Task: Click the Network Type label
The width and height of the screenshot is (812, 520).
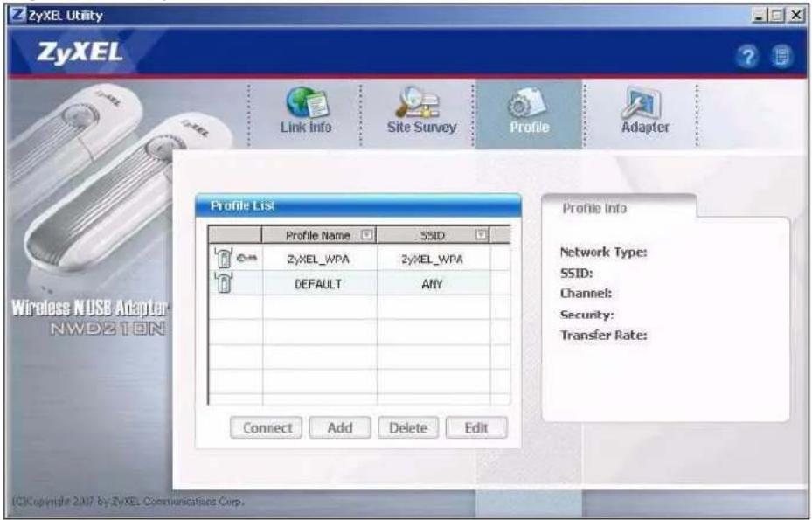Action: (603, 253)
